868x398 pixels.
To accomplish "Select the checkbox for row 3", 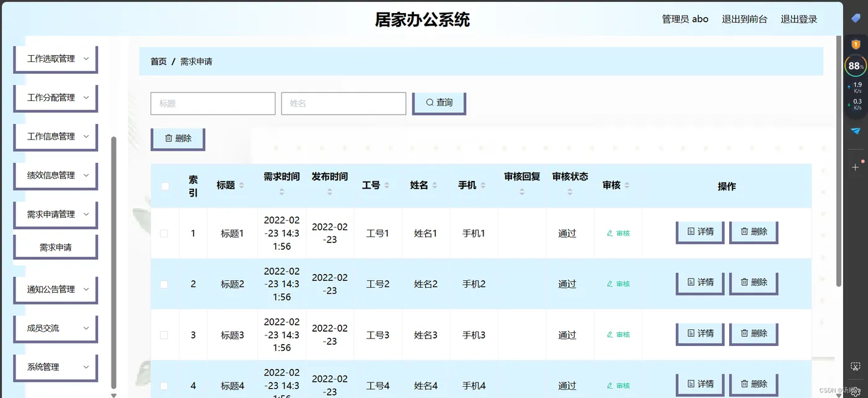I will pos(164,335).
